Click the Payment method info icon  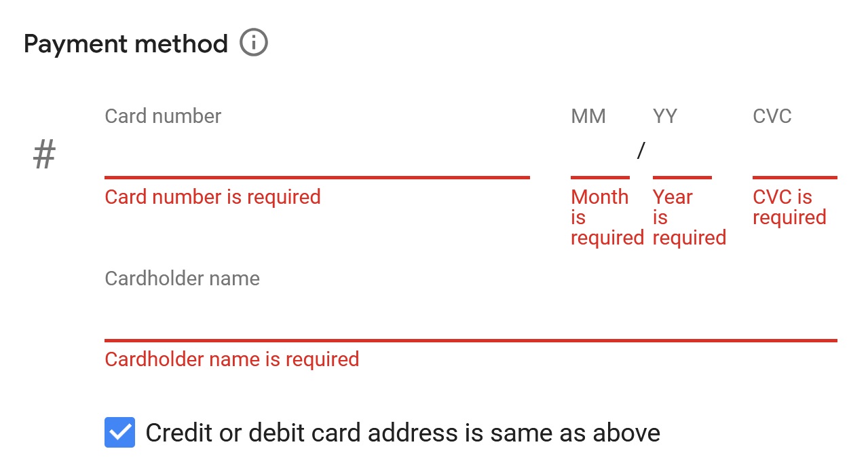click(254, 43)
